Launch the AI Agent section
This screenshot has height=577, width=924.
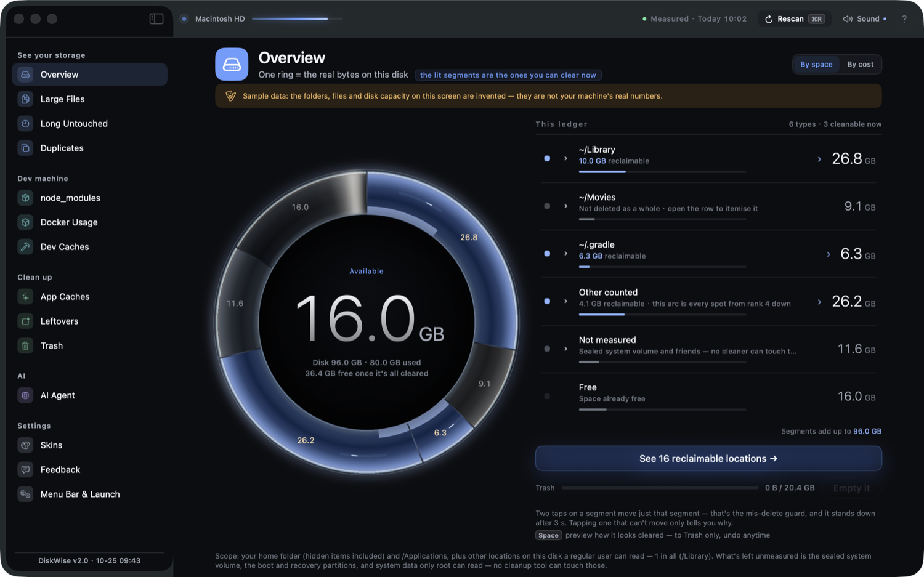[x=89, y=395]
